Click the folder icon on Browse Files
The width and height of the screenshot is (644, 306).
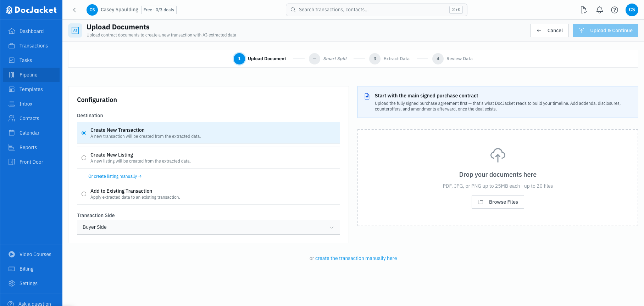pos(481,202)
